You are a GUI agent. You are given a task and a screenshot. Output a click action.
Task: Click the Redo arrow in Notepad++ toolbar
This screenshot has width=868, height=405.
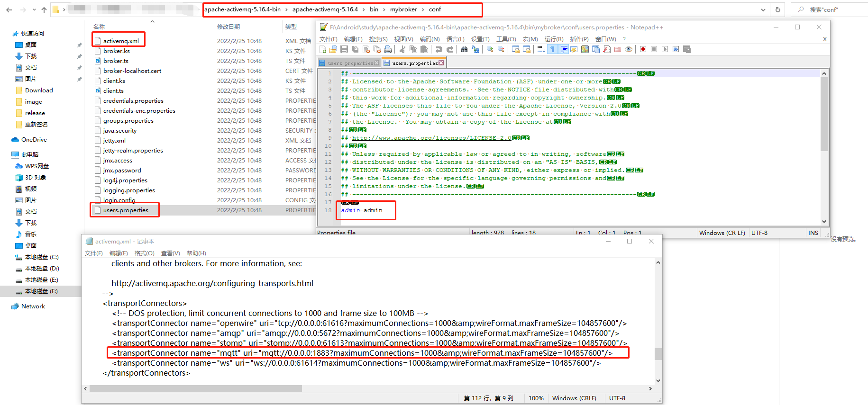pos(449,49)
